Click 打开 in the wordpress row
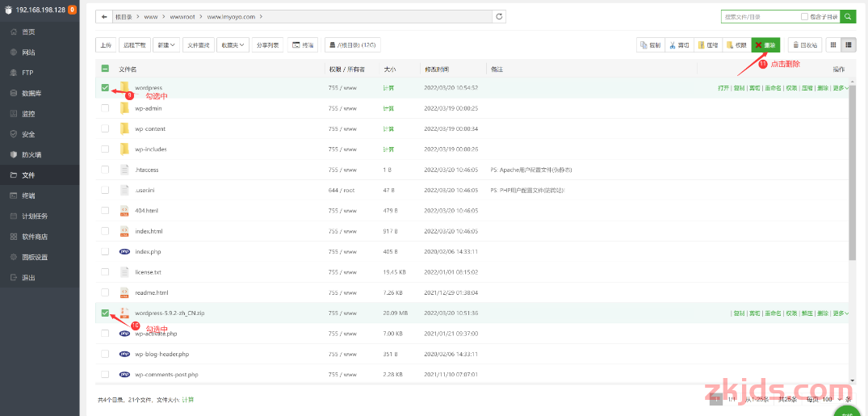The height and width of the screenshot is (416, 868). 723,87
